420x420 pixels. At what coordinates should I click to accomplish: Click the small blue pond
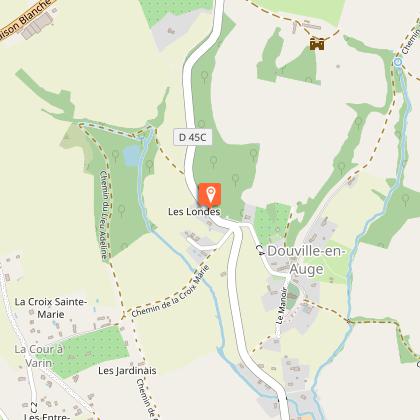tap(131, 155)
